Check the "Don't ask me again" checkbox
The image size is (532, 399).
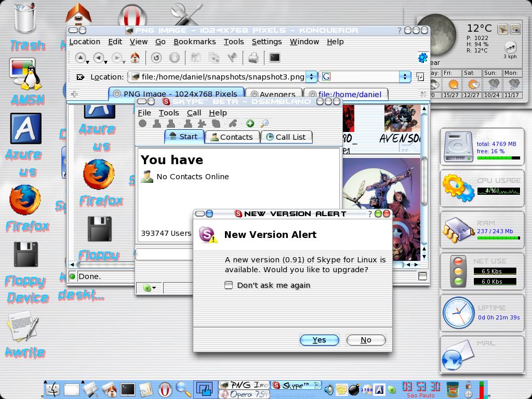coord(229,285)
